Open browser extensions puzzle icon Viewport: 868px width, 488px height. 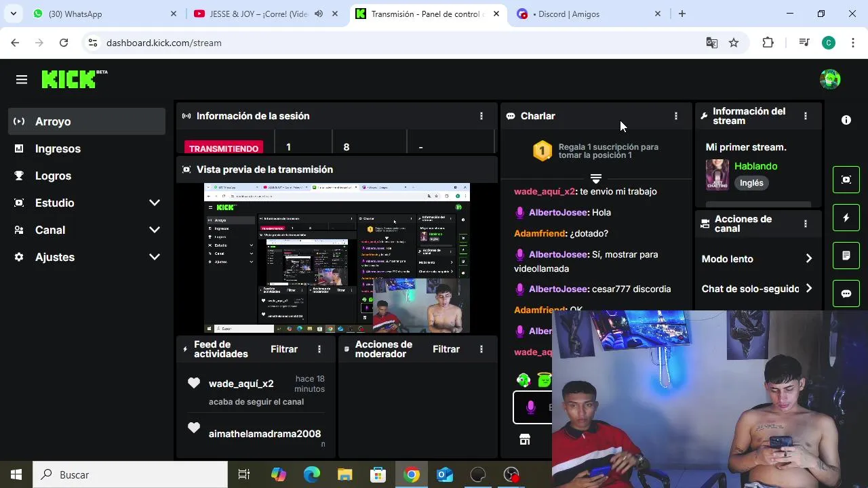pos(768,43)
